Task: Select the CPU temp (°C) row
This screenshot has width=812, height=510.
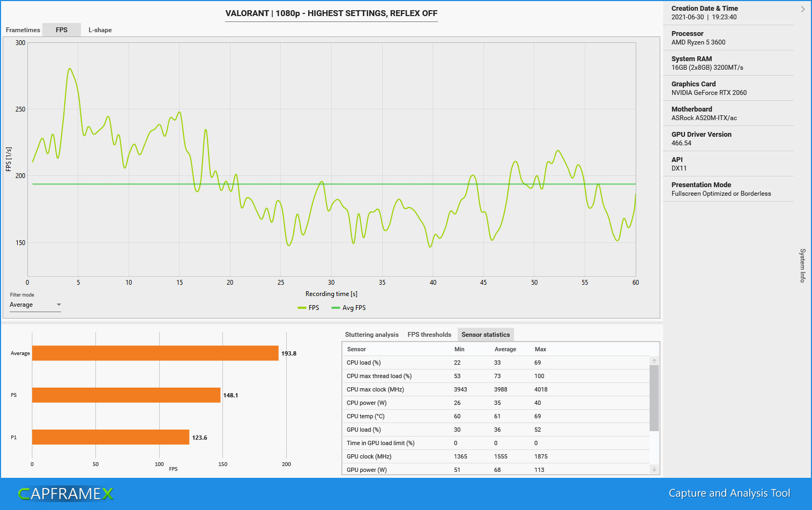Action: pyautogui.click(x=496, y=416)
